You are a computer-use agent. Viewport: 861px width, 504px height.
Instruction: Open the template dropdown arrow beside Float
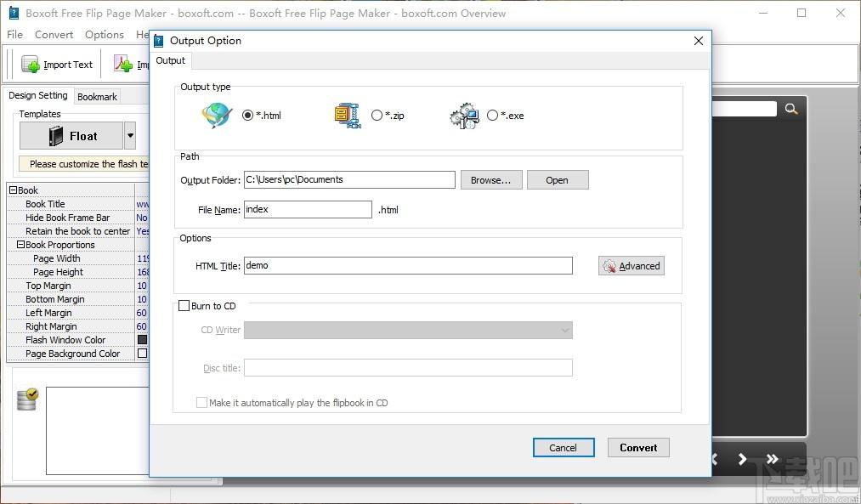point(130,136)
